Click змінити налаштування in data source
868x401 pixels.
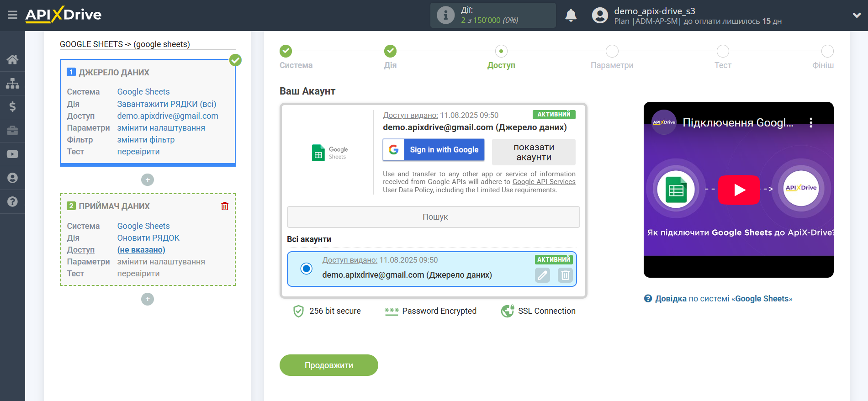tap(161, 128)
